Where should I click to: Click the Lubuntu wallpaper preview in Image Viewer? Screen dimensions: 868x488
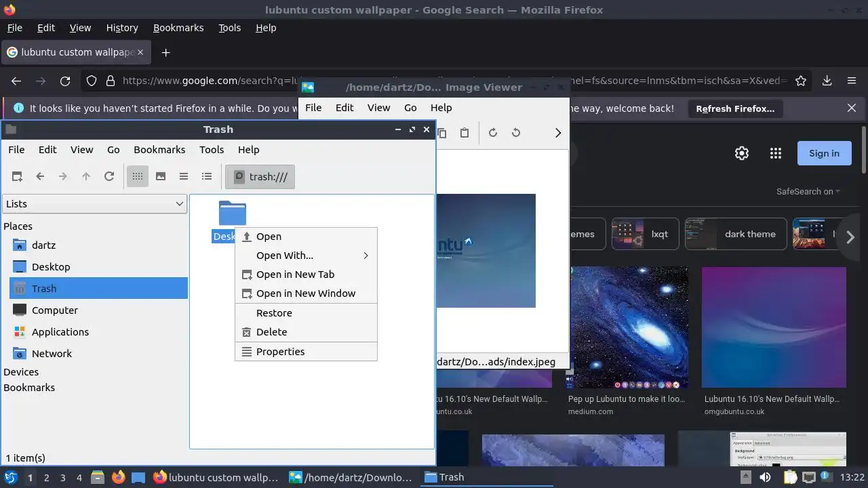click(x=486, y=251)
